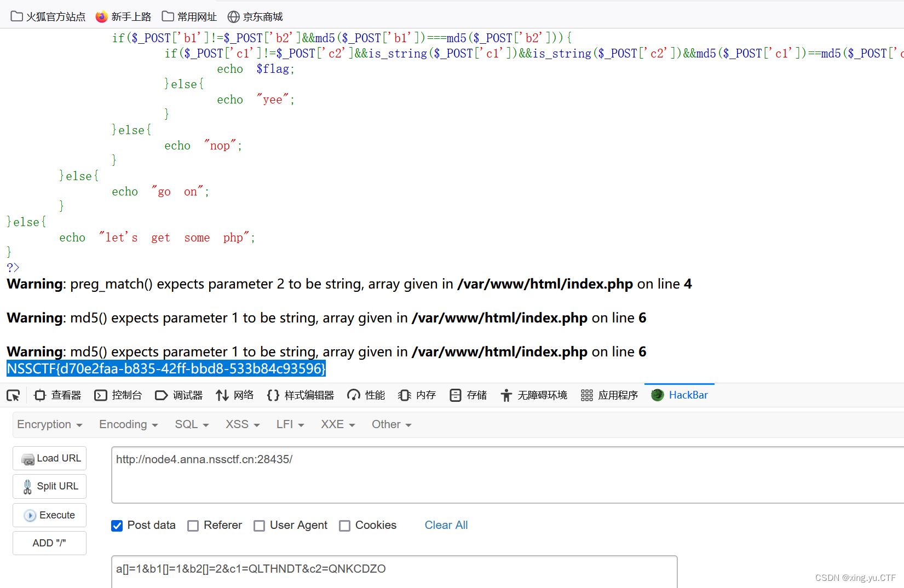The height and width of the screenshot is (588, 904).
Task: Click the Clear All link
Action: coord(446,526)
